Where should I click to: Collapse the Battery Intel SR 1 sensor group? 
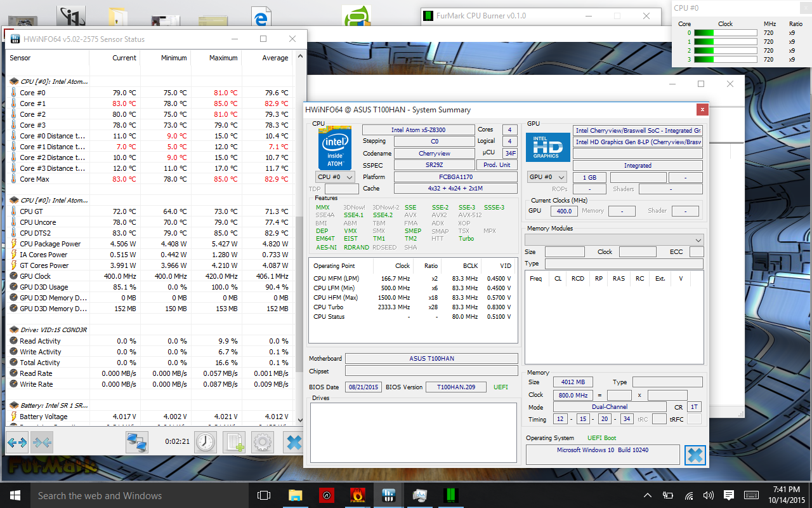pos(14,405)
